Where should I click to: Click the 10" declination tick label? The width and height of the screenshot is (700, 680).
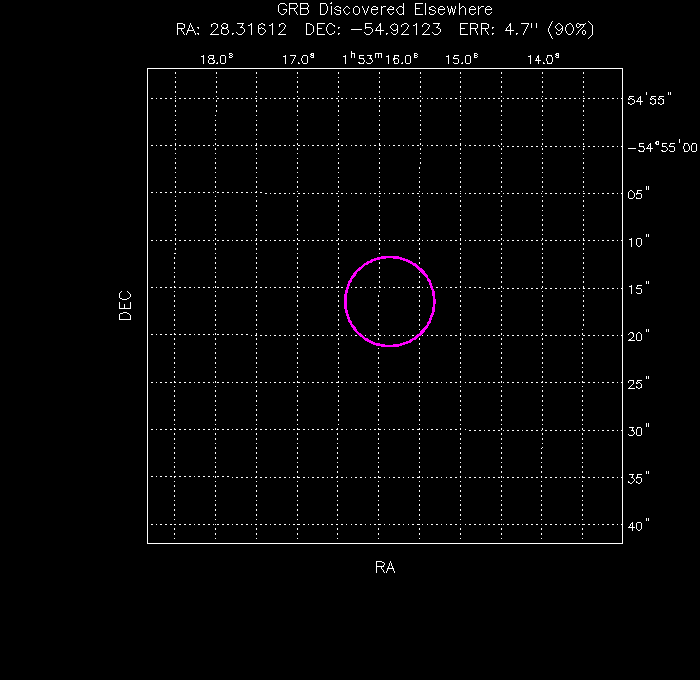(x=638, y=242)
